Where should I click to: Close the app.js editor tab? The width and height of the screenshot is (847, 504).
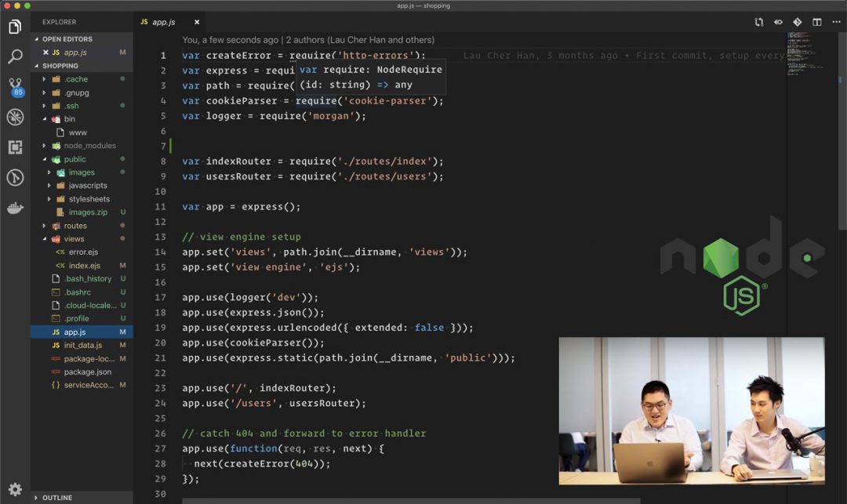197,22
